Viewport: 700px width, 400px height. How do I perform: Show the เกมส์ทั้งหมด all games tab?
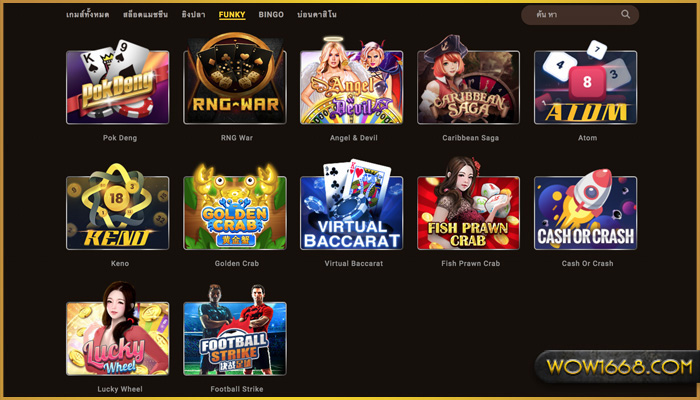(x=88, y=14)
